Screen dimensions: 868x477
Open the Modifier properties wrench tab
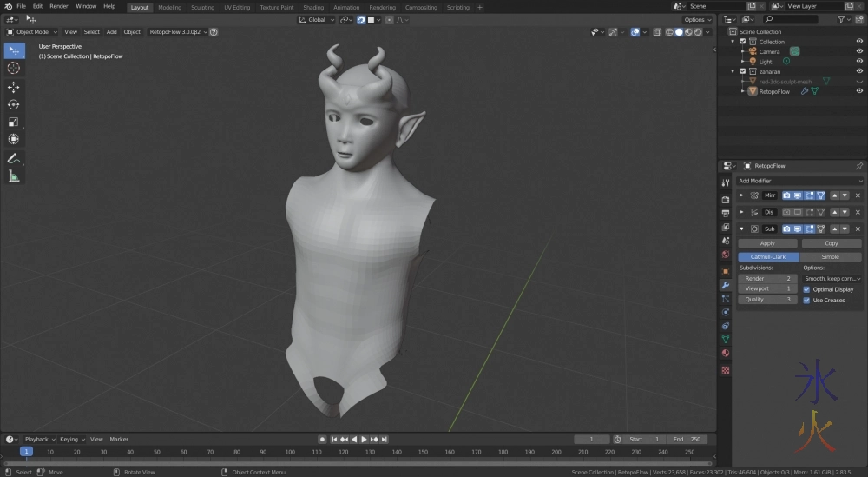[x=726, y=284]
